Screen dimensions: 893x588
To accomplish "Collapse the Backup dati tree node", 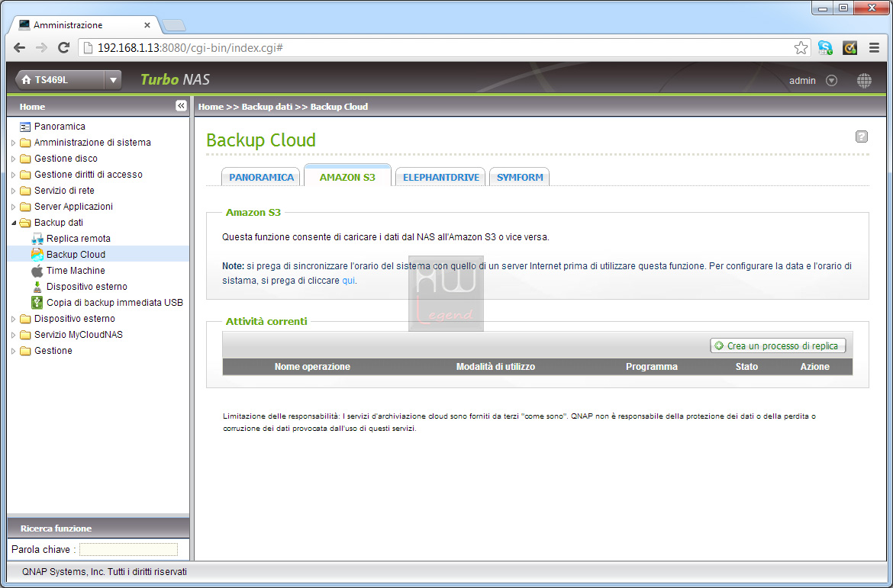I will [x=14, y=223].
